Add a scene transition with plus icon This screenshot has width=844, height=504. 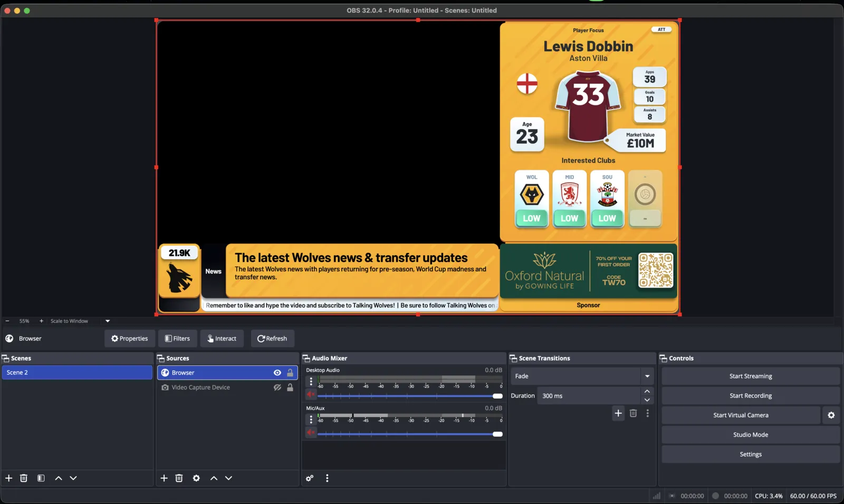tap(618, 413)
